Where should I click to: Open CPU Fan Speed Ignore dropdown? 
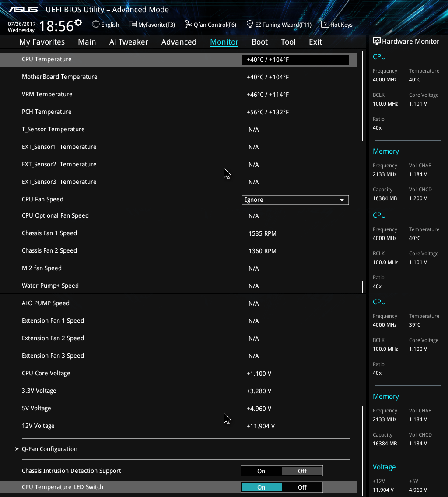[295, 200]
